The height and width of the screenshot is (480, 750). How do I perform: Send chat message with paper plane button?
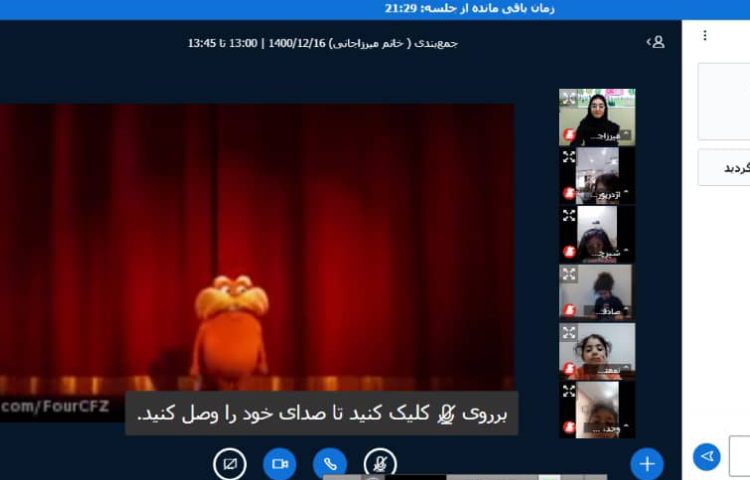pos(706,457)
